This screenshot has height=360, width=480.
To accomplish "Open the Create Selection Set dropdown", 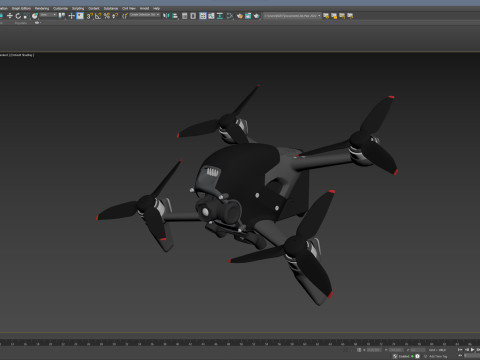I will tap(145, 15).
